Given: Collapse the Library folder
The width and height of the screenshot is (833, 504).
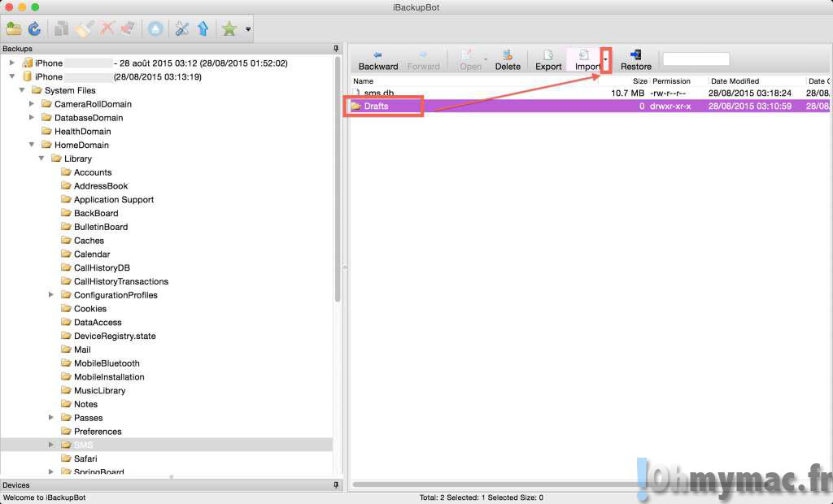Looking at the screenshot, I should tap(41, 159).
